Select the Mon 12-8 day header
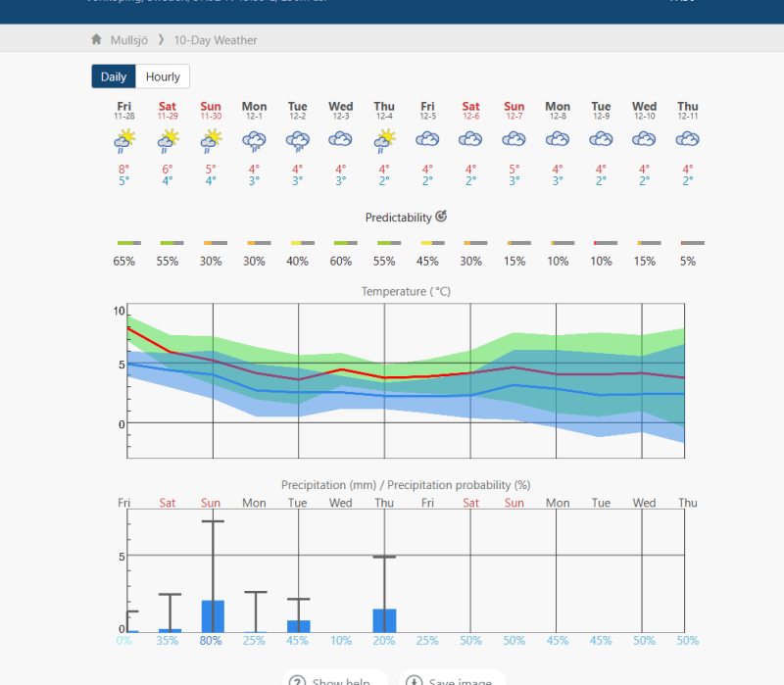The height and width of the screenshot is (685, 784). coord(558,110)
